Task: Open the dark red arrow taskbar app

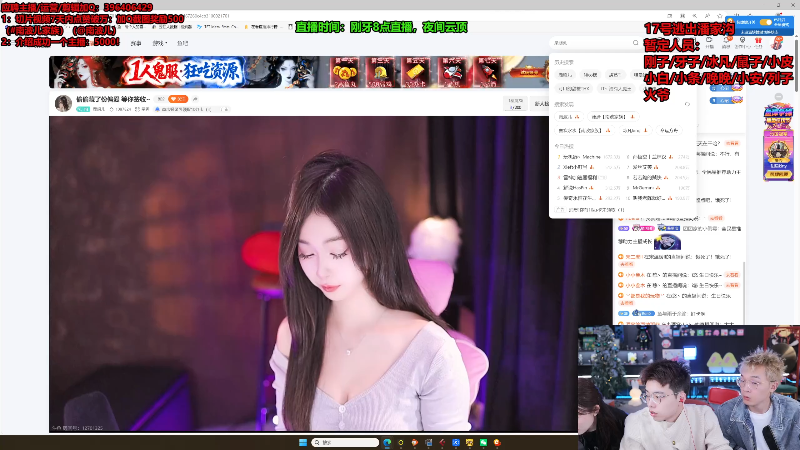Action: coord(442,442)
